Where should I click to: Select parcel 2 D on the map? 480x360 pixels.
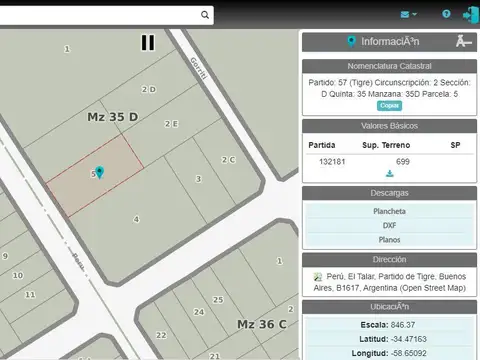click(x=149, y=89)
